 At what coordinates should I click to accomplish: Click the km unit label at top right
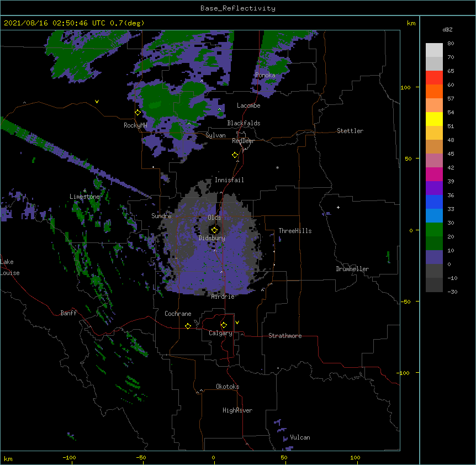click(x=411, y=23)
